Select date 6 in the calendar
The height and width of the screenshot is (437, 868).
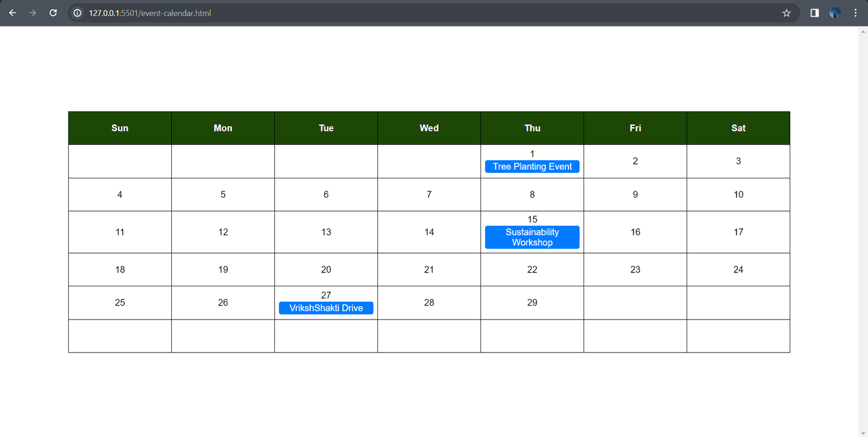click(326, 195)
